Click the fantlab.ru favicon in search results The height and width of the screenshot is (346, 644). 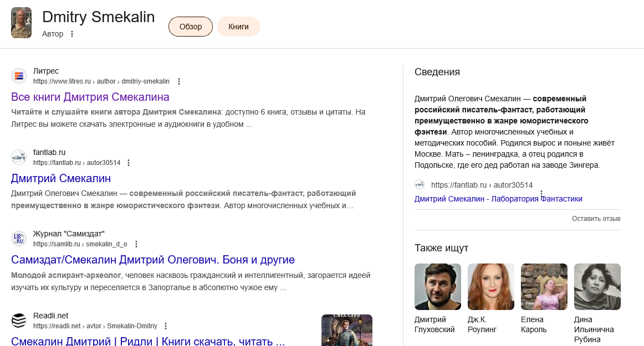click(19, 157)
